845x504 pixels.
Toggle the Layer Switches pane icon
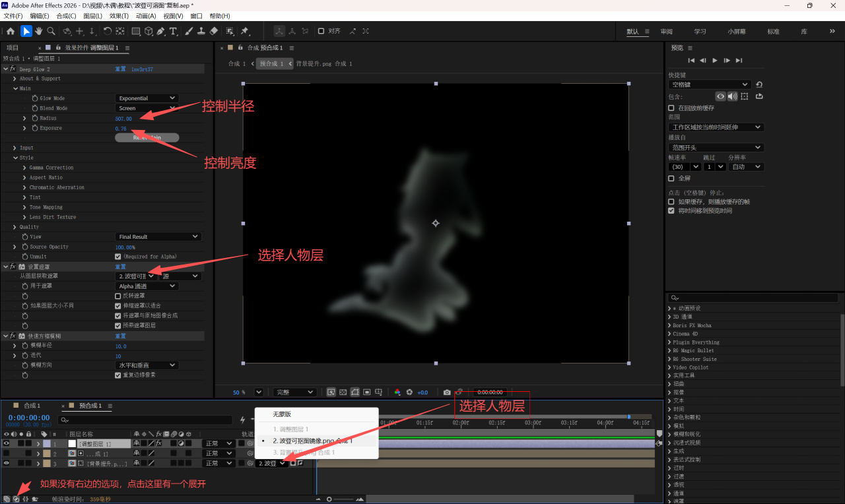pyautogui.click(x=7, y=499)
